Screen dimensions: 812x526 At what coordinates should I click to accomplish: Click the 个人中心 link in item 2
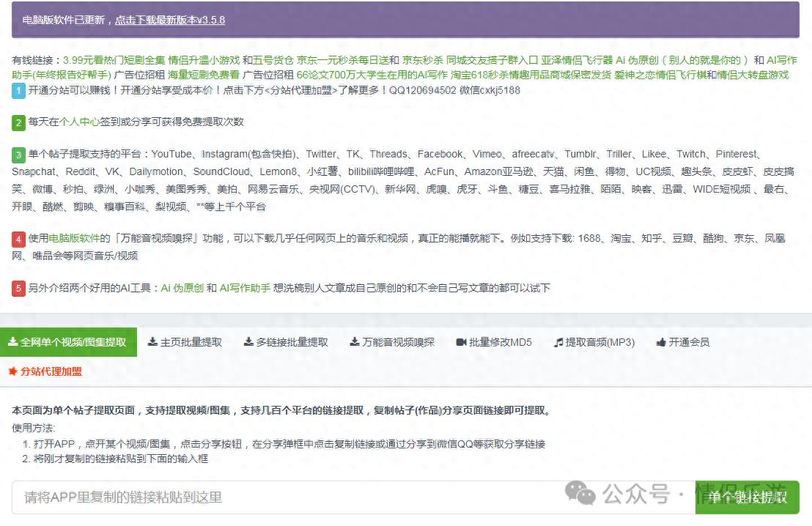pos(79,122)
